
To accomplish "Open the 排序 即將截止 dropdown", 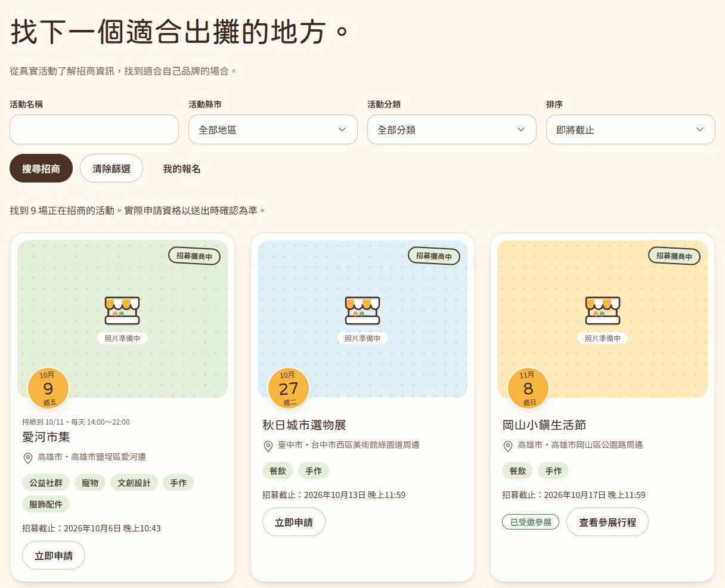I will (x=631, y=129).
